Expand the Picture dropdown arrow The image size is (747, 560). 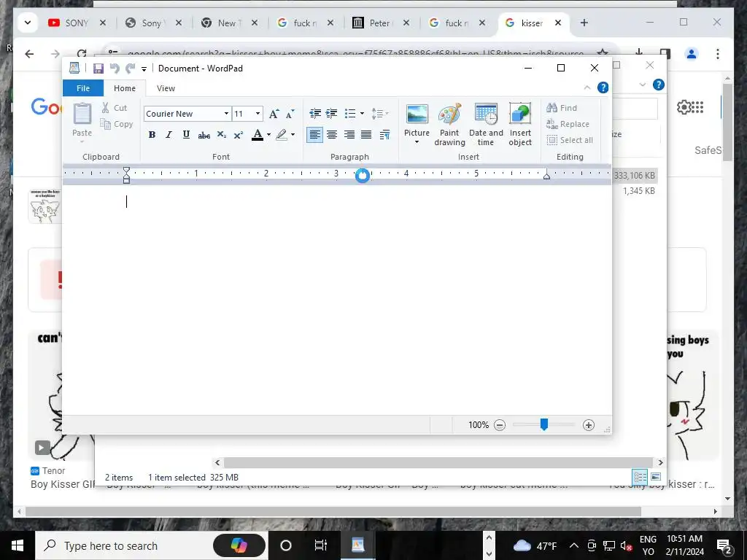pyautogui.click(x=417, y=142)
